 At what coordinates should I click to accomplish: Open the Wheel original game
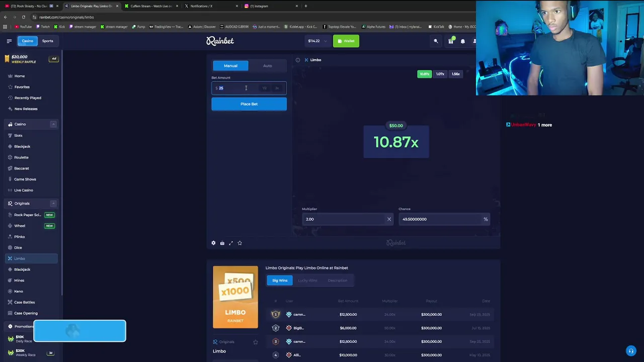(x=31, y=226)
